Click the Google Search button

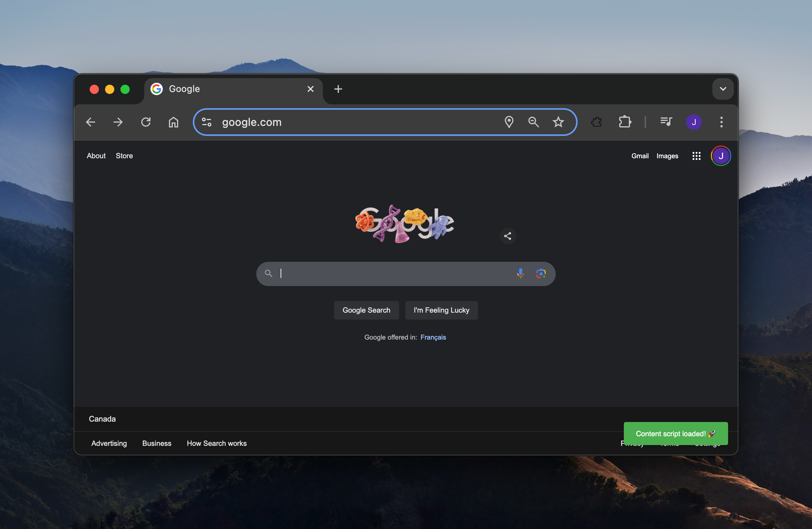tap(366, 310)
